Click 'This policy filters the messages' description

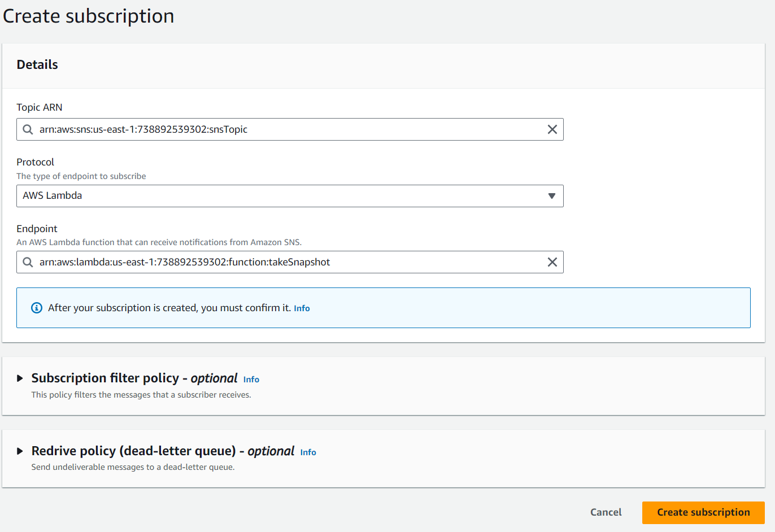click(141, 395)
